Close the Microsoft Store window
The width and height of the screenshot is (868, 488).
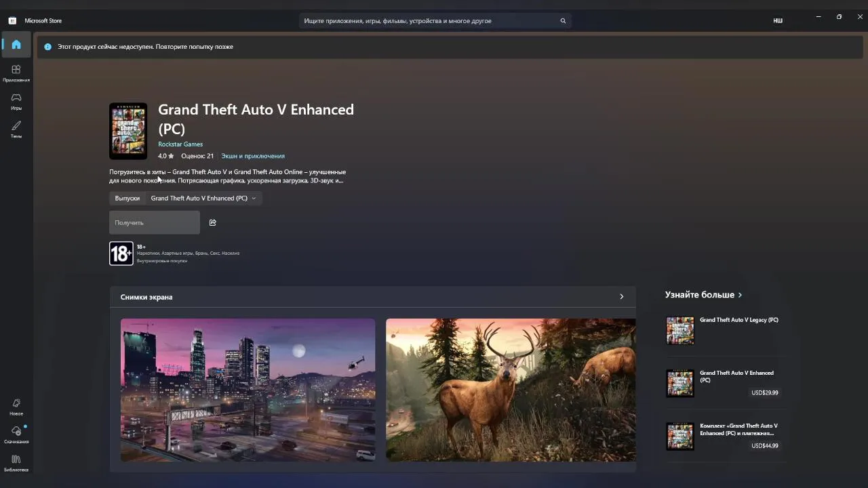click(x=860, y=17)
